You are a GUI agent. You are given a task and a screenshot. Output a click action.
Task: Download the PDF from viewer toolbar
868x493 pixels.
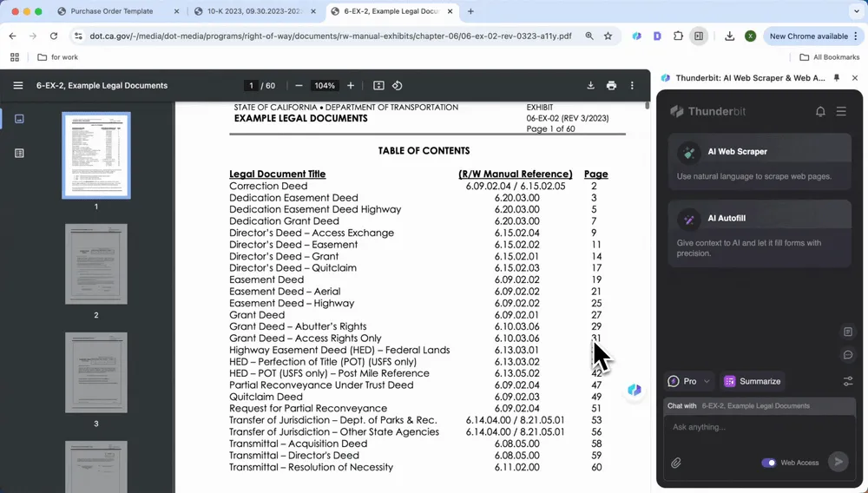pos(590,85)
